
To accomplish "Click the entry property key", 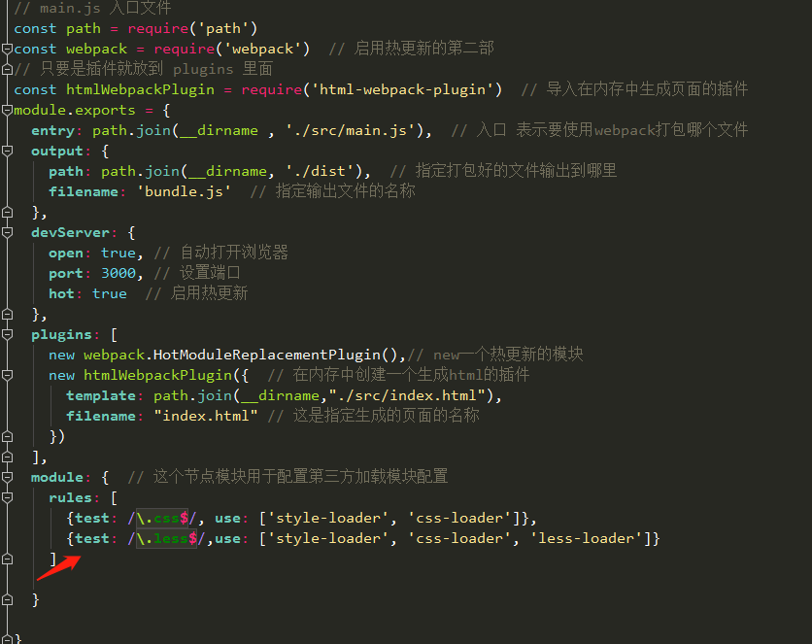I will [52, 130].
